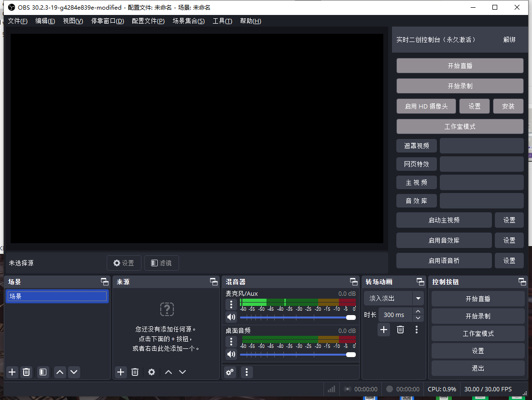The image size is (532, 400).
Task: Mute the 麦克风/Aux speaker icon
Action: [x=232, y=317]
